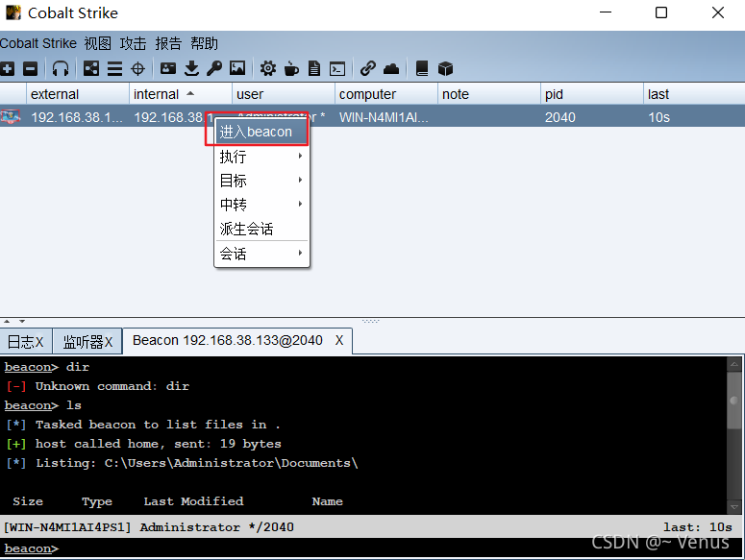Open the 攻击 menu
Viewport: 745px width, 560px height.
[133, 43]
